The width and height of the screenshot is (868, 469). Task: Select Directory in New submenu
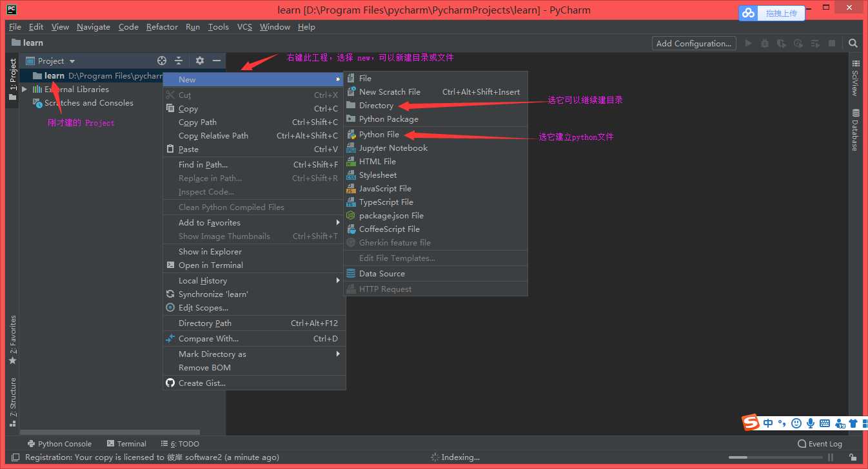point(436,106)
